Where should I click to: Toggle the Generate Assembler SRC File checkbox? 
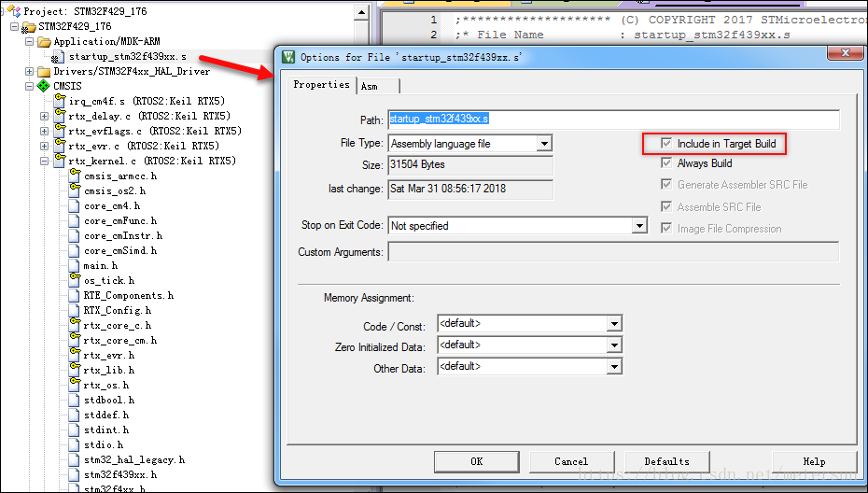coord(666,185)
